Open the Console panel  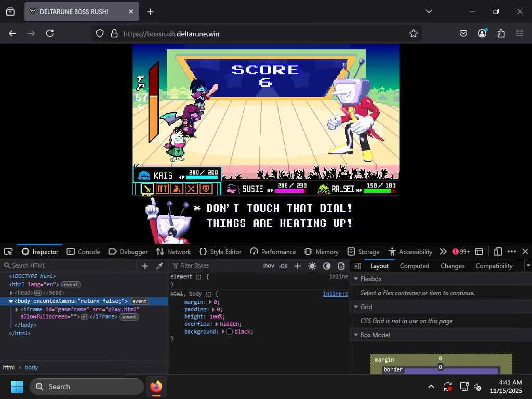click(x=84, y=252)
